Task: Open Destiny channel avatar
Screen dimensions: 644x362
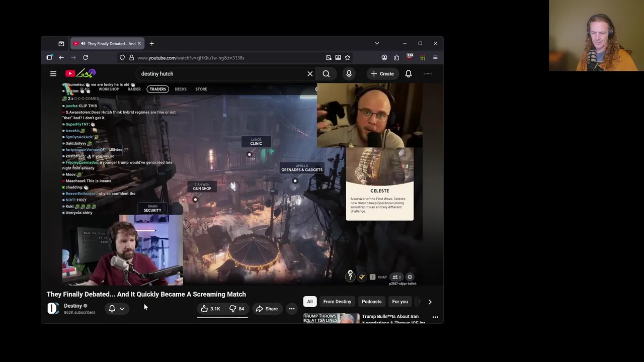Action: tap(53, 309)
